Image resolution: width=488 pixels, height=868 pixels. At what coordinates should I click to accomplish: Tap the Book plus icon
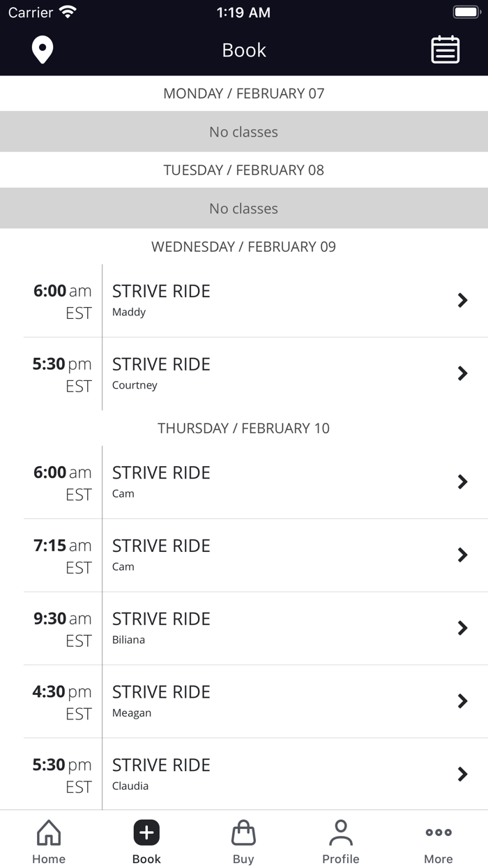click(146, 832)
